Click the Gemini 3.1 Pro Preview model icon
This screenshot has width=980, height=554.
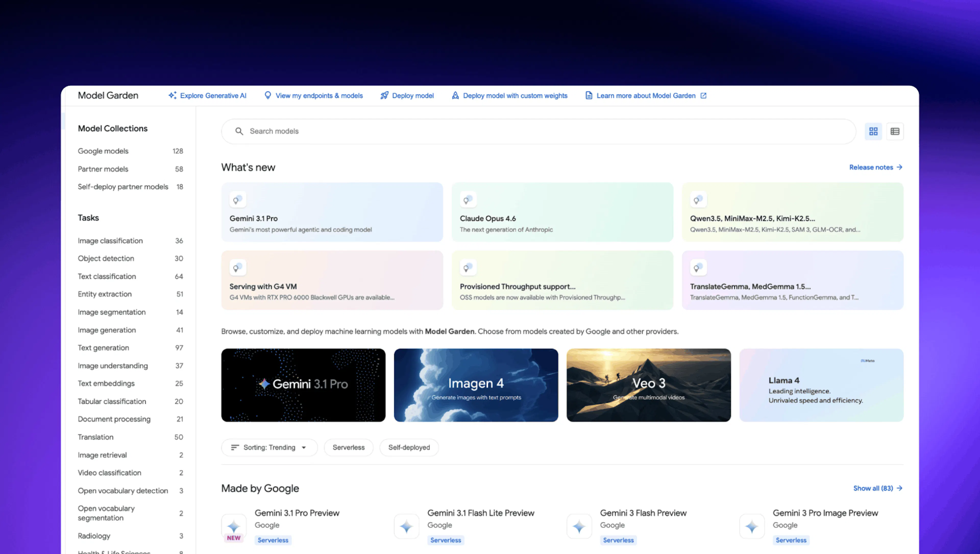[x=234, y=527]
